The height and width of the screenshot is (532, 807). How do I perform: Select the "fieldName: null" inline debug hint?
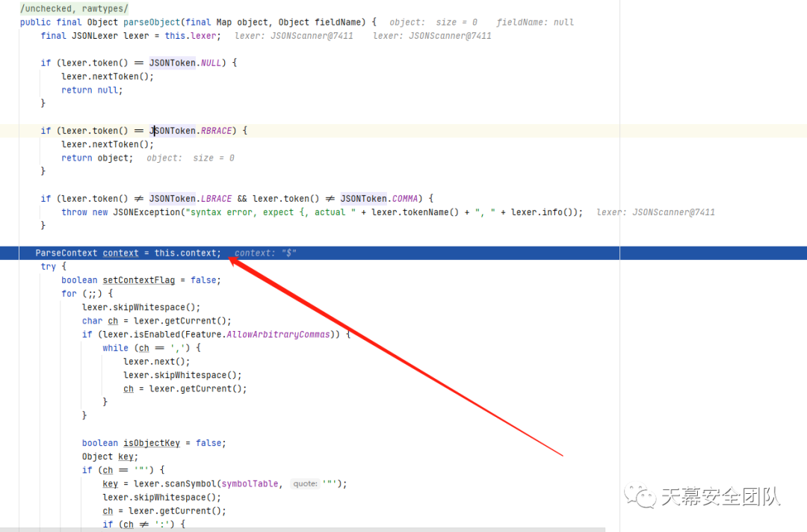[x=535, y=22]
